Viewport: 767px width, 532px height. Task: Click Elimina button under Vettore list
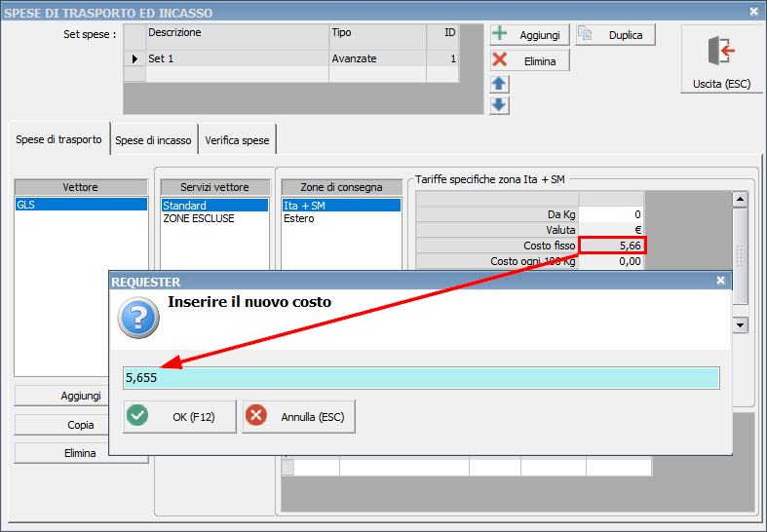pyautogui.click(x=81, y=453)
